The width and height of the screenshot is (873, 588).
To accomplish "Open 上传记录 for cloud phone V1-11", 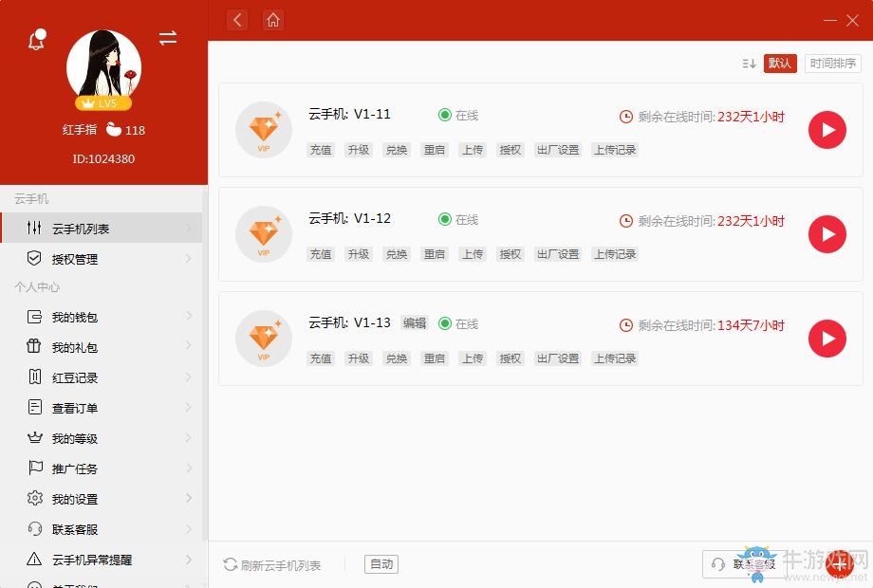I will [615, 150].
